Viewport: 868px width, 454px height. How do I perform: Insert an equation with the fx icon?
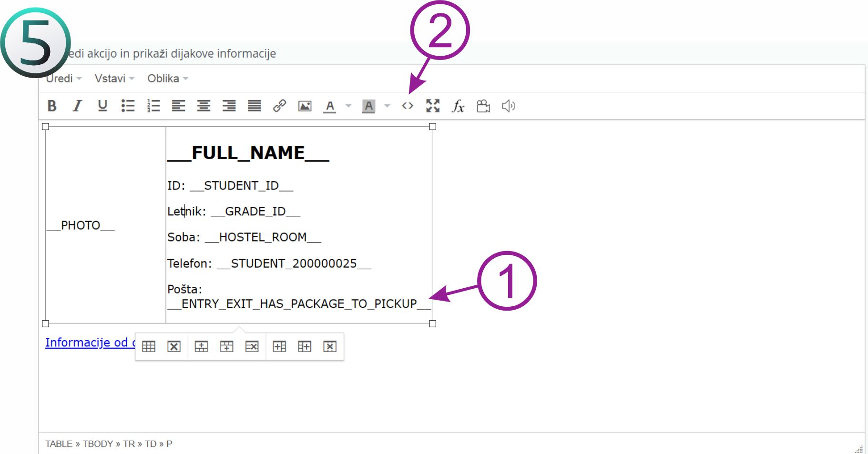(x=458, y=106)
